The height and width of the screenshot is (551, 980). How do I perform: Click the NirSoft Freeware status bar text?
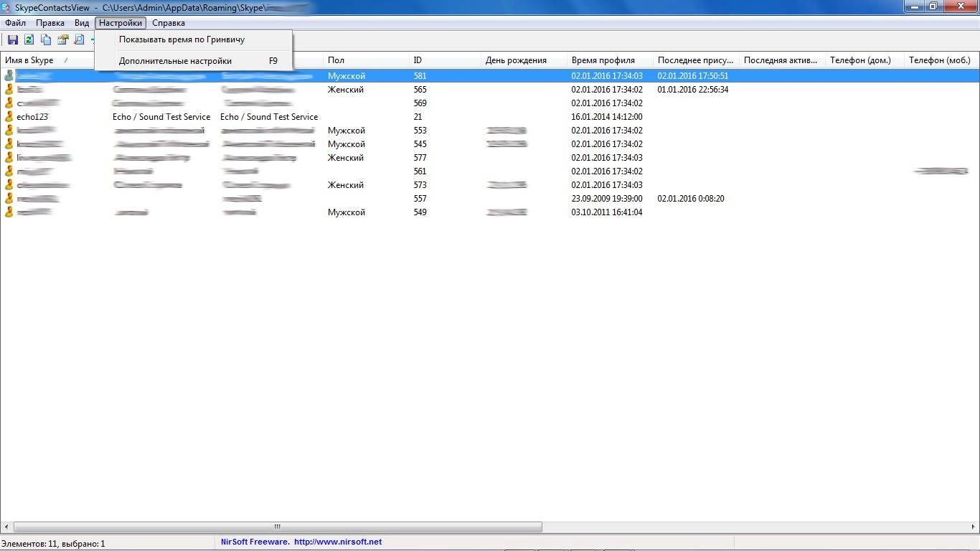pyautogui.click(x=255, y=542)
